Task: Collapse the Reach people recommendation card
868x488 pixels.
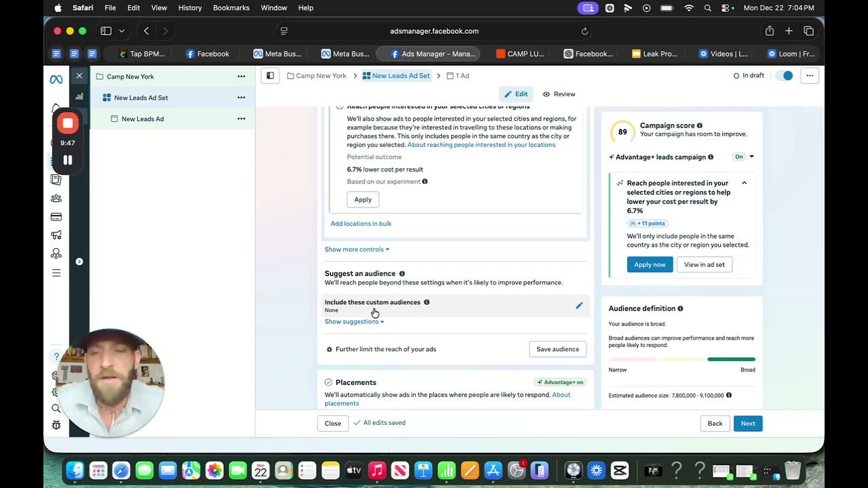Action: [744, 183]
